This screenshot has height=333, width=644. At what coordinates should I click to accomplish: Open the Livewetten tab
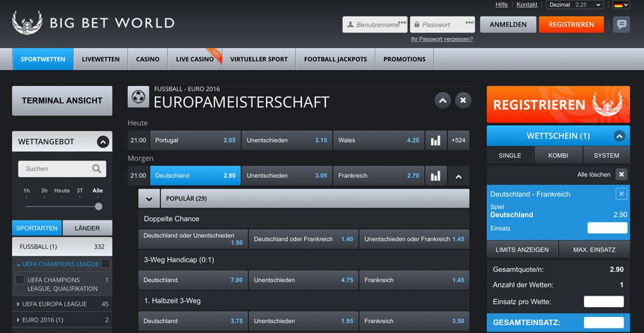point(100,59)
